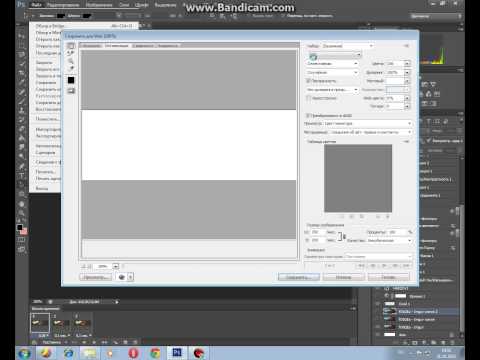Open the optimize panel flyout menu icon
Viewport: 480px width, 360px height.
click(x=407, y=46)
